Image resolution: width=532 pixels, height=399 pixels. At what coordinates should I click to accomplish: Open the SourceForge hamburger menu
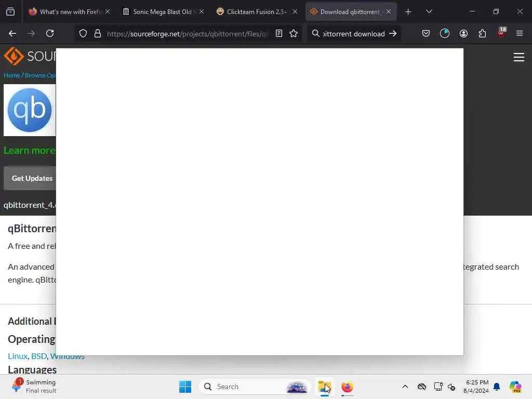point(519,57)
